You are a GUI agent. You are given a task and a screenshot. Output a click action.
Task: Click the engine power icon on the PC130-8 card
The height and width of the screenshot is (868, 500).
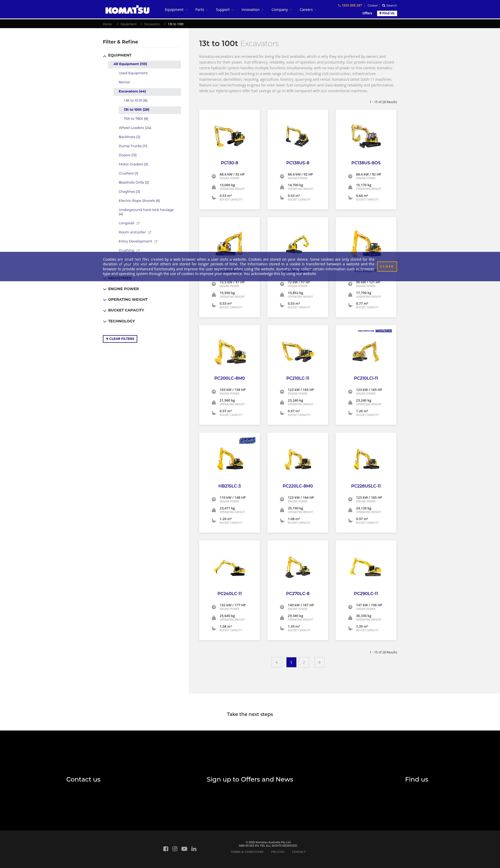click(x=214, y=176)
